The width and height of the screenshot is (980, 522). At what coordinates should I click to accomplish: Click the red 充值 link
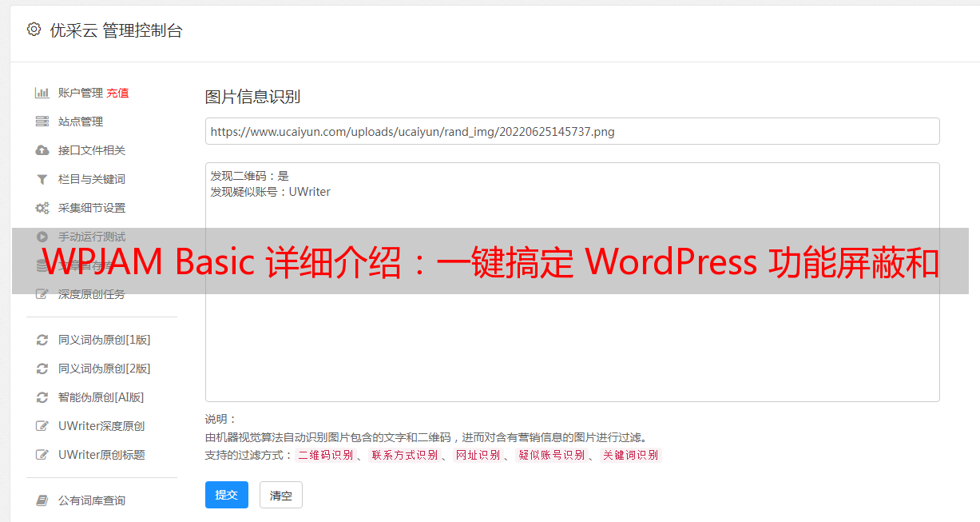117,93
